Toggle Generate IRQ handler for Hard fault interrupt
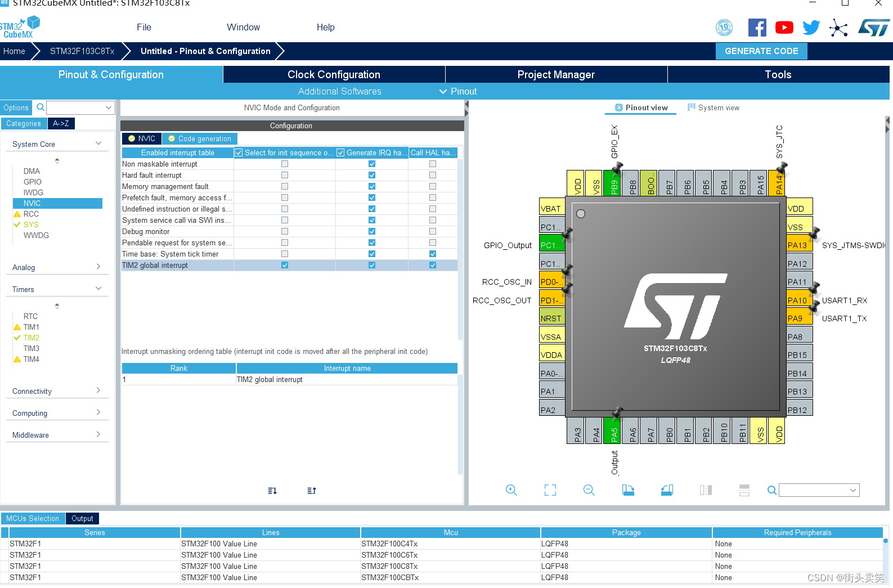Image resolution: width=893 pixels, height=588 pixels. point(372,175)
